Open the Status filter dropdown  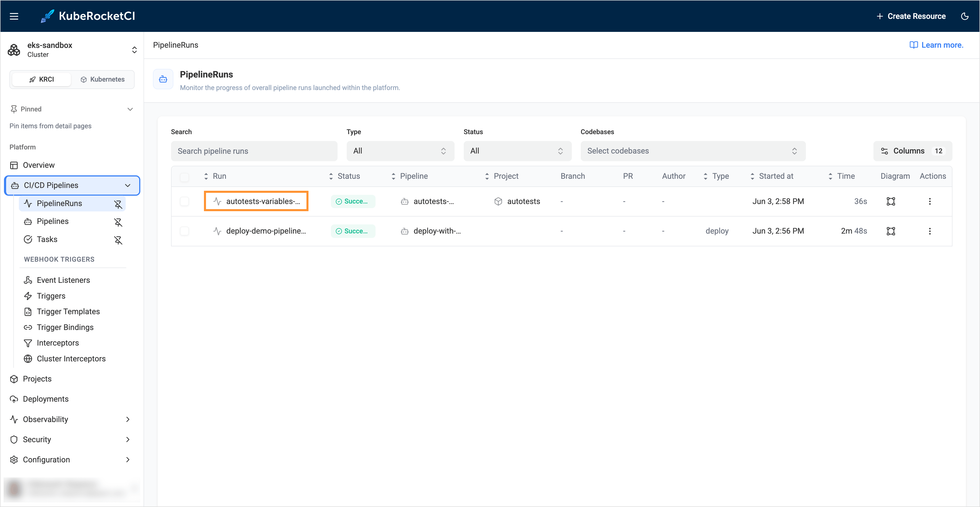coord(517,151)
